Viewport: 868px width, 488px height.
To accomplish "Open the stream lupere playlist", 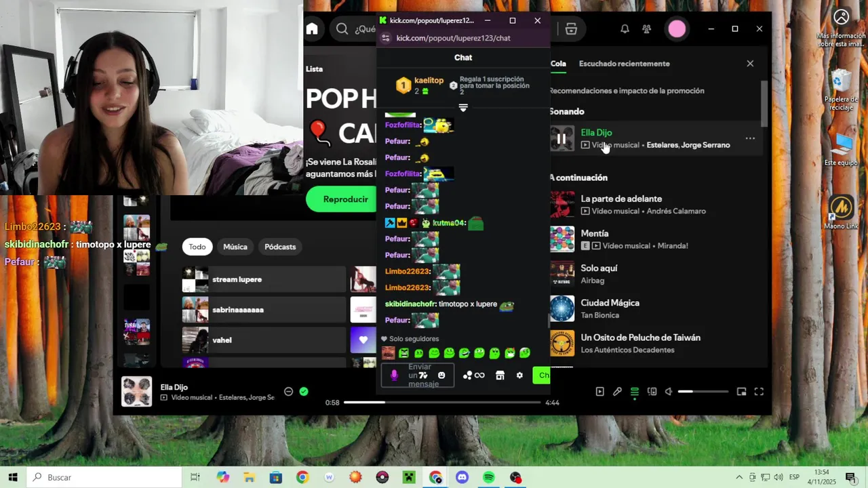I will point(264,279).
